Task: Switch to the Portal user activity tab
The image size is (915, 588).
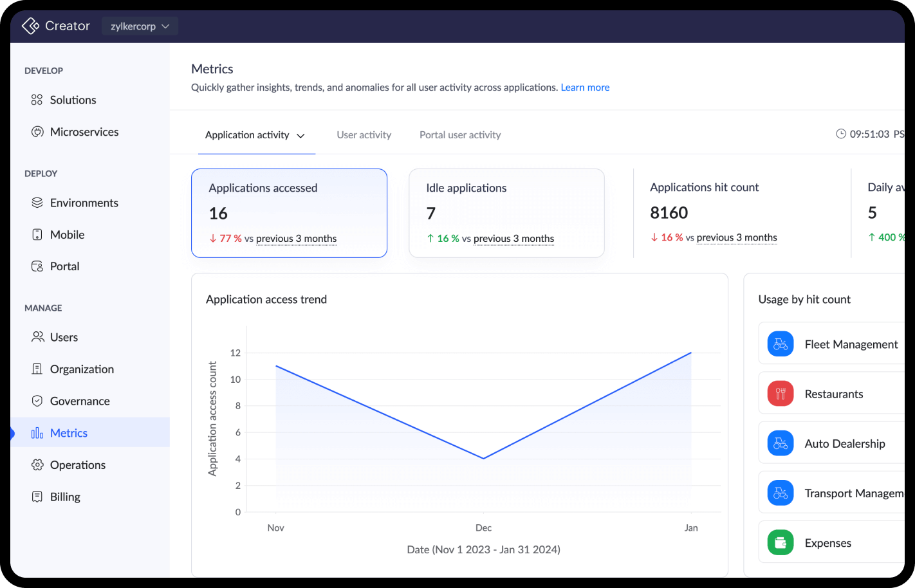Action: point(460,135)
